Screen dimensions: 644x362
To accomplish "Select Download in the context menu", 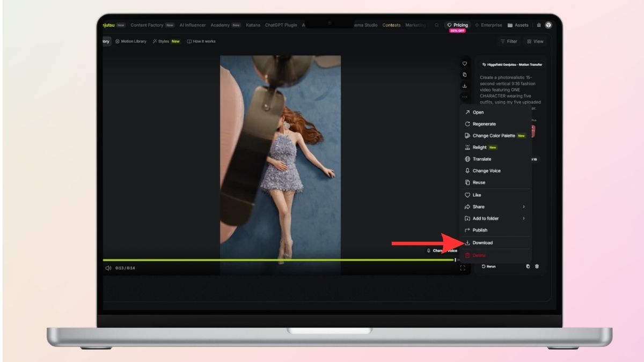I will click(496, 243).
